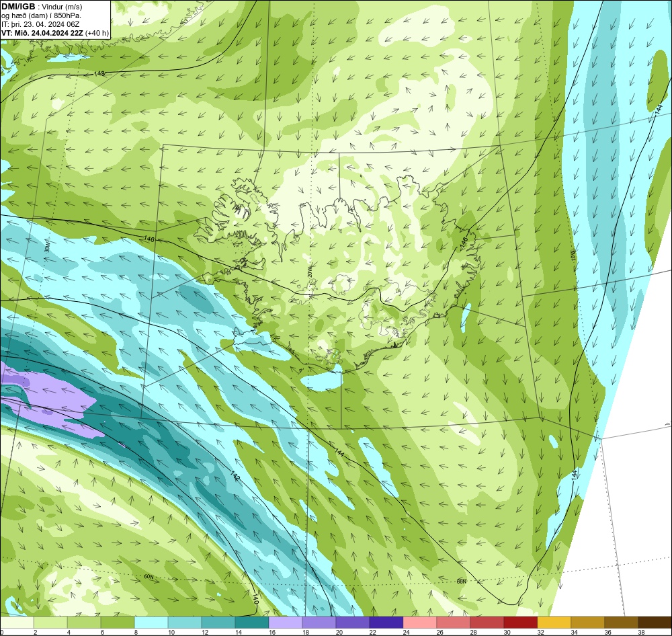Screen dimensions: 672x636
Task: Click the darker green 6–8 m/s legend swatch
Action: [118, 623]
